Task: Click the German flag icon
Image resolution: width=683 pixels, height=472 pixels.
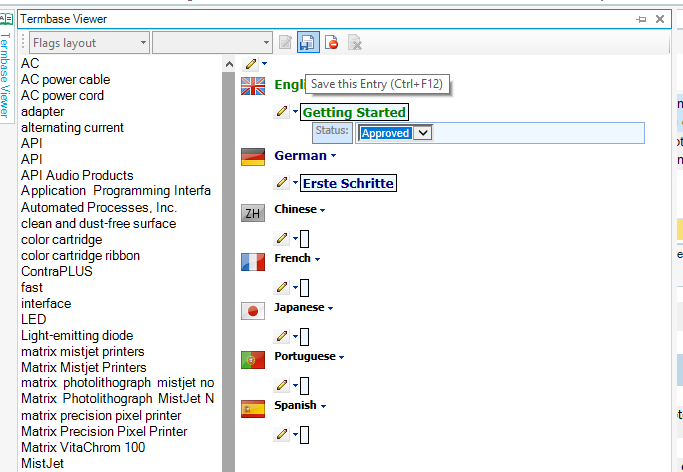Action: [x=253, y=157]
